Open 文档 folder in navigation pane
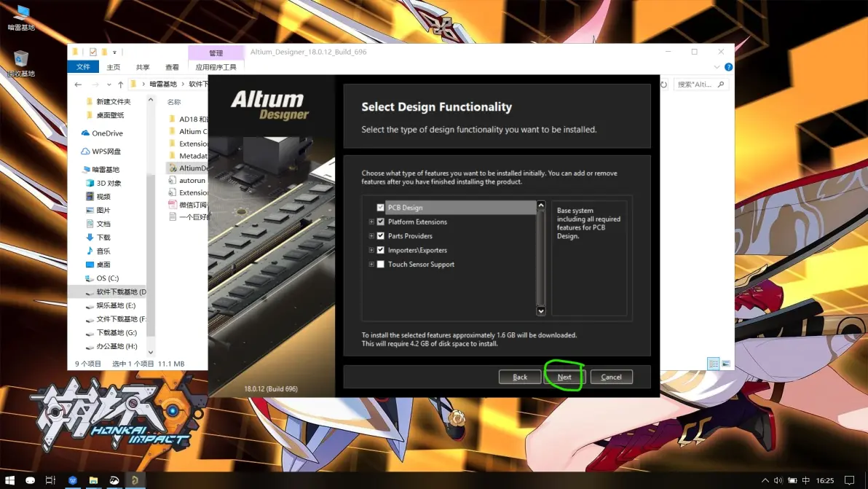Image resolution: width=868 pixels, height=489 pixels. [x=98, y=224]
